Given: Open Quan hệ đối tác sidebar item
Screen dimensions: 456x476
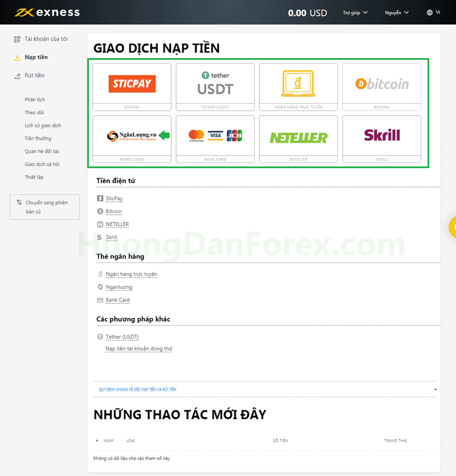Looking at the screenshot, I should click(42, 151).
